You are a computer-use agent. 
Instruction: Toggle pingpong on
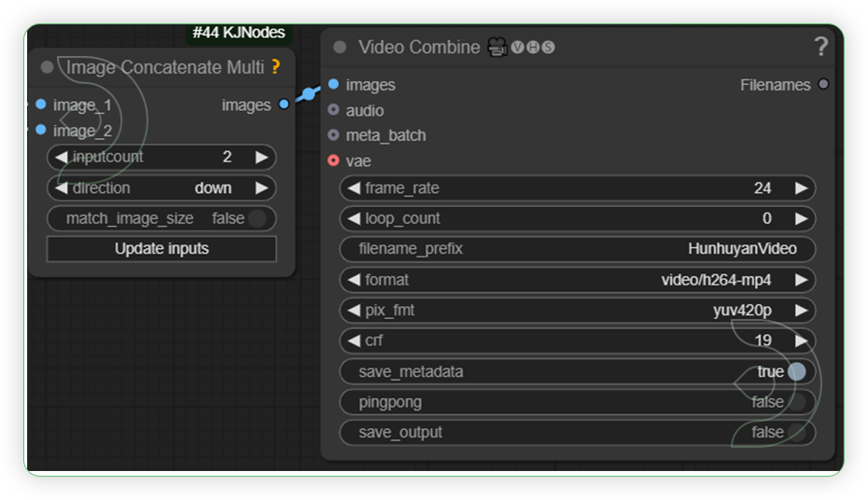[x=796, y=401]
